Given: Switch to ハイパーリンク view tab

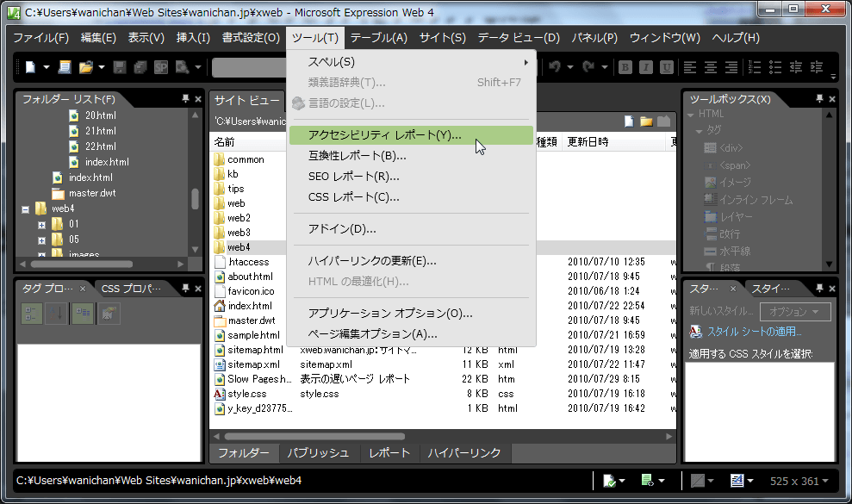Looking at the screenshot, I should point(464,453).
